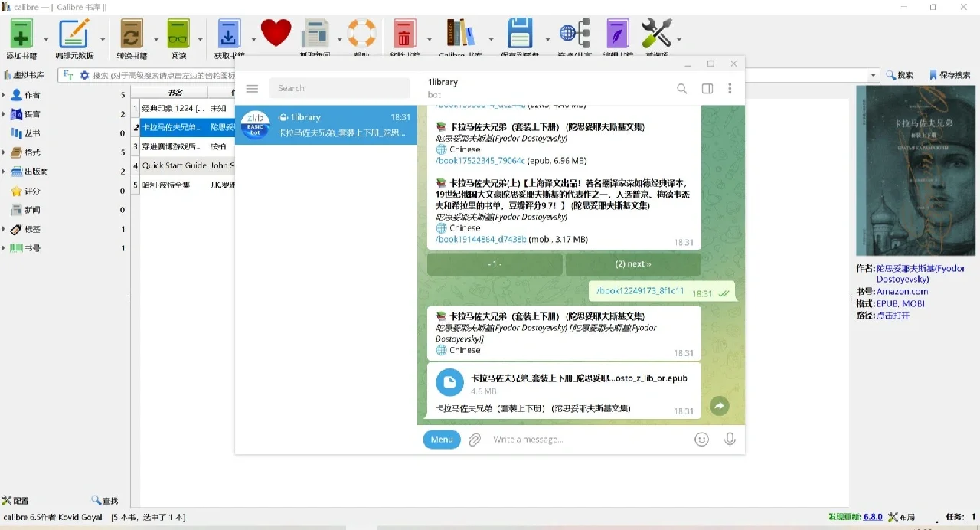Open the Add books dropdown arrow

[x=46, y=39]
